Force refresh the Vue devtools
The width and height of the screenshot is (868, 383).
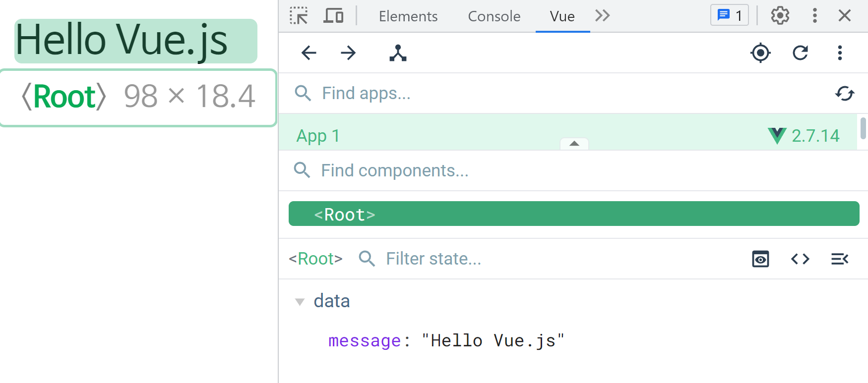tap(800, 53)
